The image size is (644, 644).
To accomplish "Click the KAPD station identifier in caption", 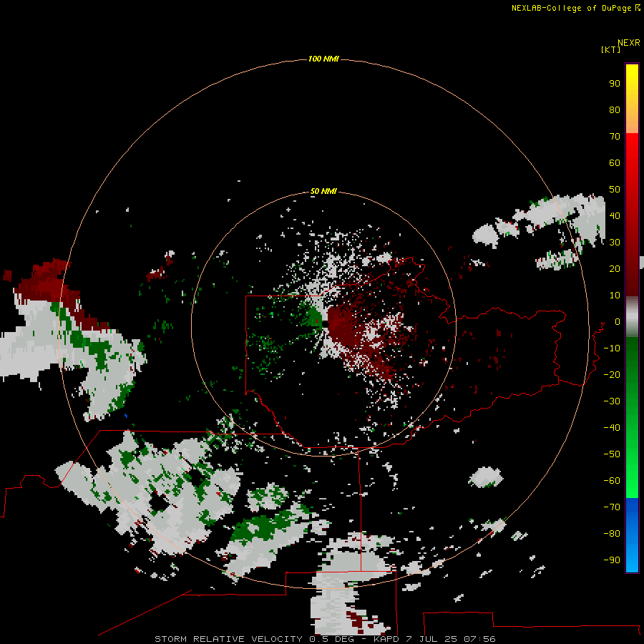I will [386, 639].
